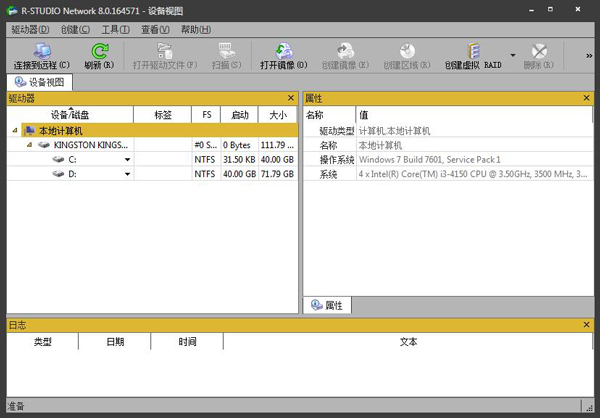Viewport: 600px width, 418px height.
Task: Click the 31.50 KB start value
Action: [x=240, y=160]
